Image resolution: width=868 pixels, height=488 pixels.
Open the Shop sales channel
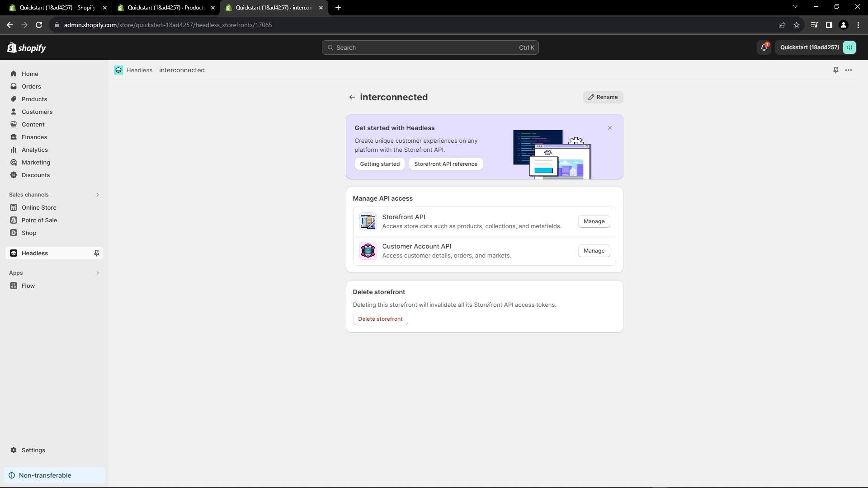tap(29, 233)
